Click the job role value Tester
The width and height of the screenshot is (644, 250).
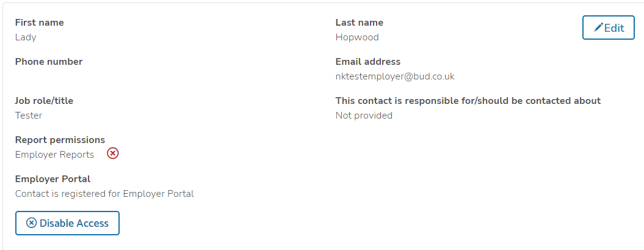point(28,116)
